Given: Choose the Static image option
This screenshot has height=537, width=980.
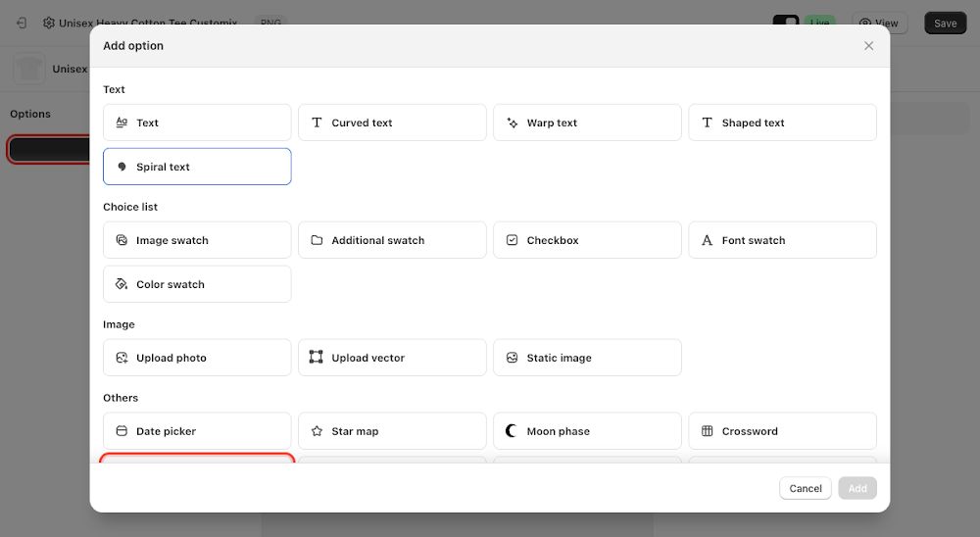Looking at the screenshot, I should [x=587, y=358].
